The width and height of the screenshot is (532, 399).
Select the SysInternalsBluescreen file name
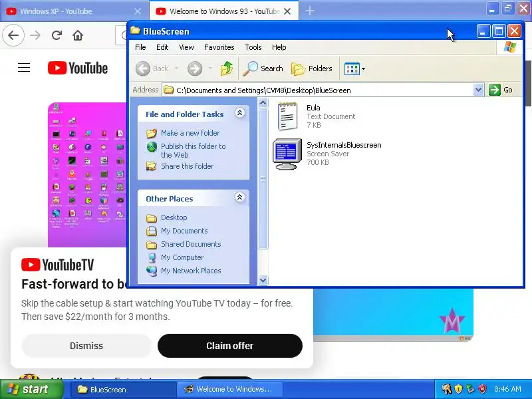pyautogui.click(x=344, y=145)
